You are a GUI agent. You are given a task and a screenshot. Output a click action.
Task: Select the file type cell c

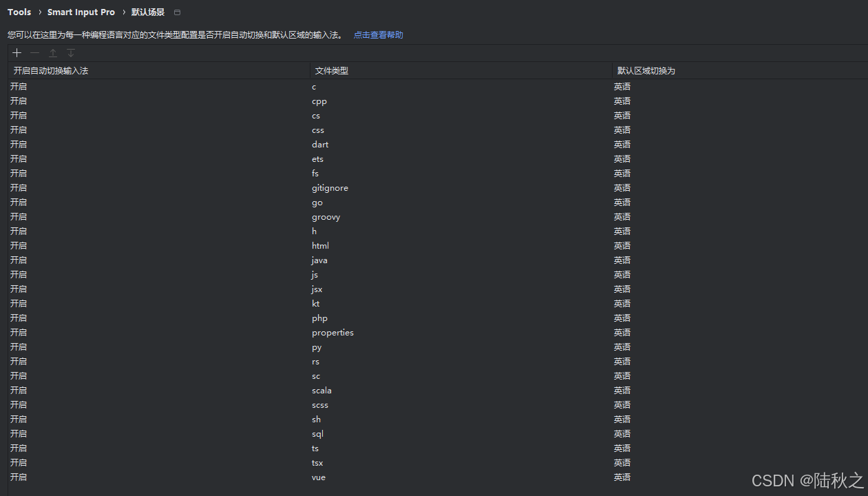point(314,87)
